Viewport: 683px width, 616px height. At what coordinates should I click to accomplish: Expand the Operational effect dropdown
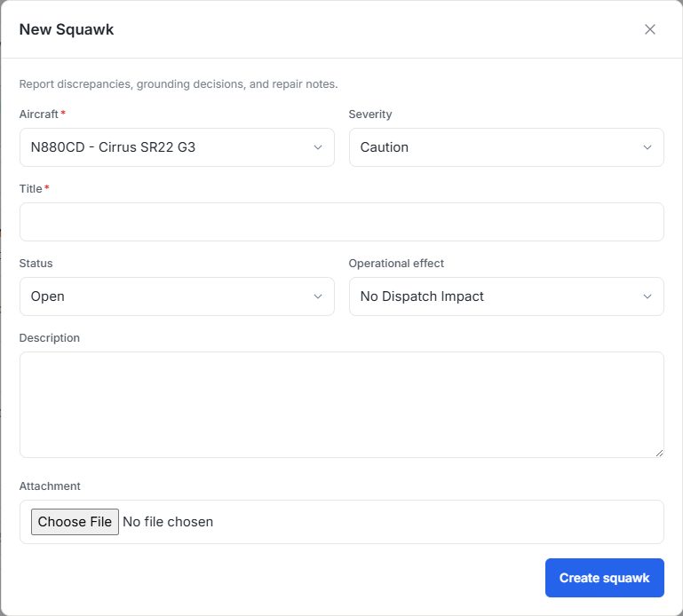click(x=506, y=296)
